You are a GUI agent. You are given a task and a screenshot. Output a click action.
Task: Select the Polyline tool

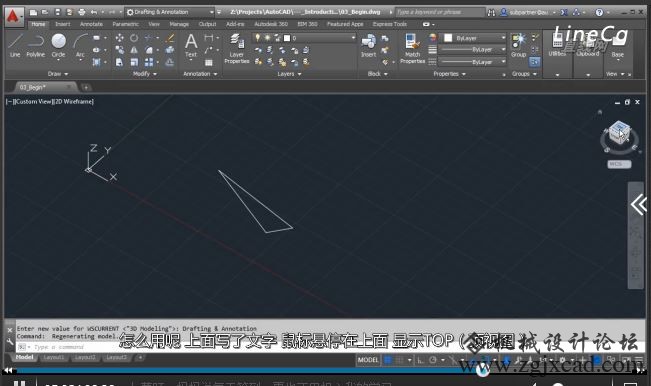[36, 46]
